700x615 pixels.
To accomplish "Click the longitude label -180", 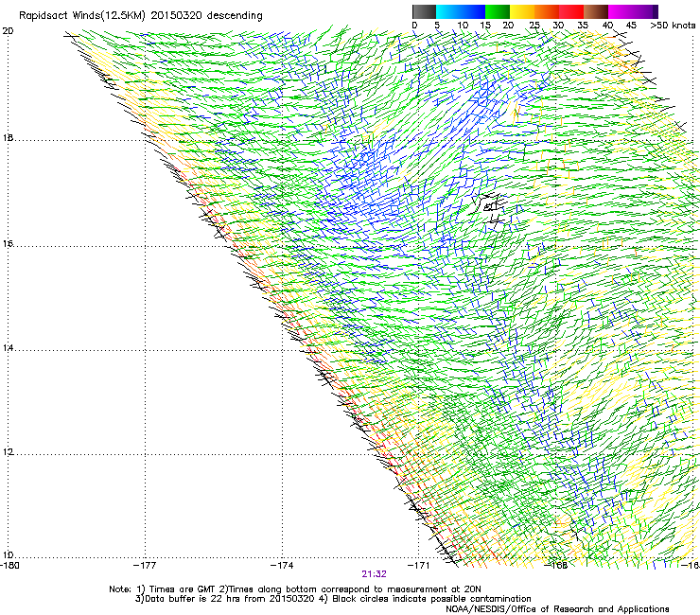I will pyautogui.click(x=9, y=566).
